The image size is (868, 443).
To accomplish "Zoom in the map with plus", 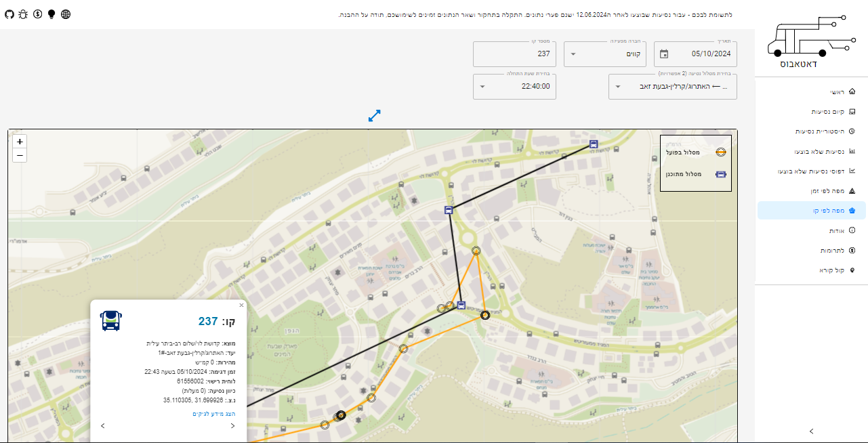I will coord(20,142).
